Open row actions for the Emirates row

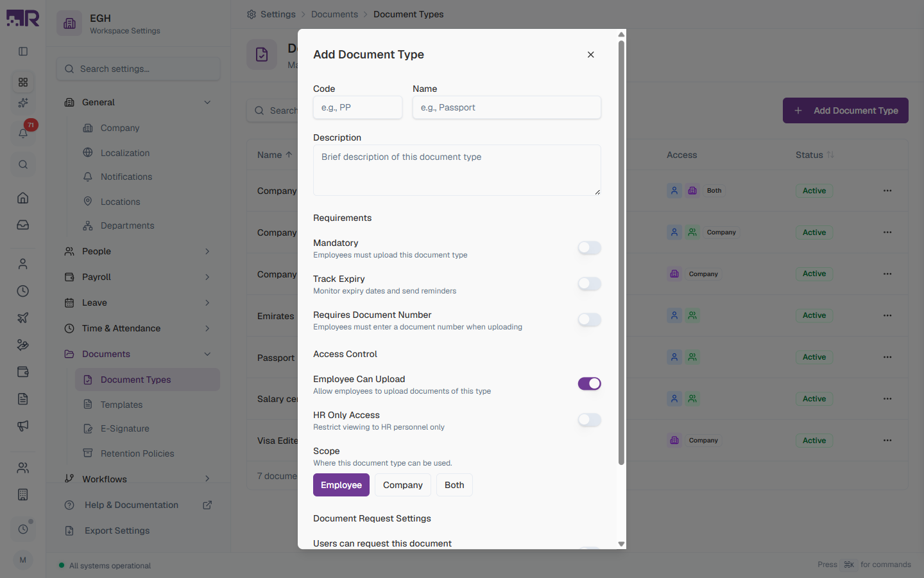[x=887, y=315]
